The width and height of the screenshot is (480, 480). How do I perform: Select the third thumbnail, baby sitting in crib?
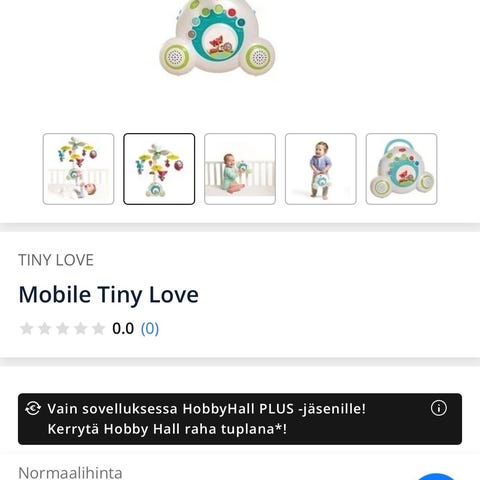240,169
